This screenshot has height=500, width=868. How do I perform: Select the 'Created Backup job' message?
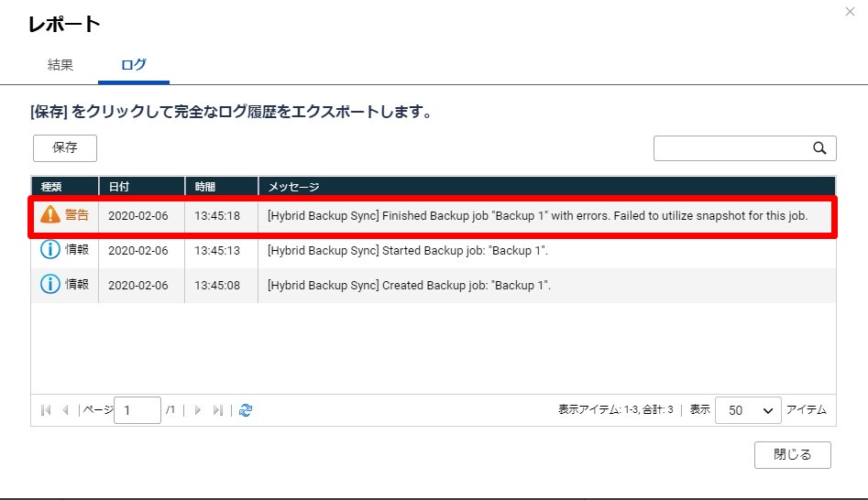pyautogui.click(x=409, y=286)
